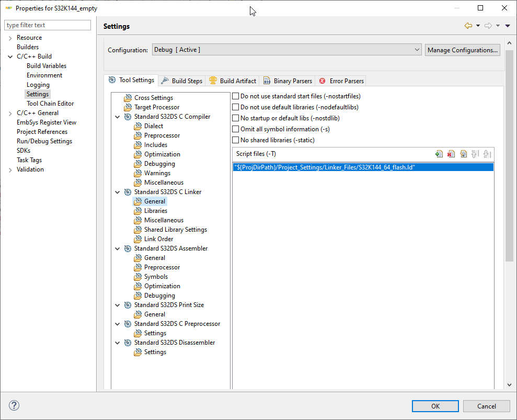Open Dialect under C Compiler

tap(153, 126)
